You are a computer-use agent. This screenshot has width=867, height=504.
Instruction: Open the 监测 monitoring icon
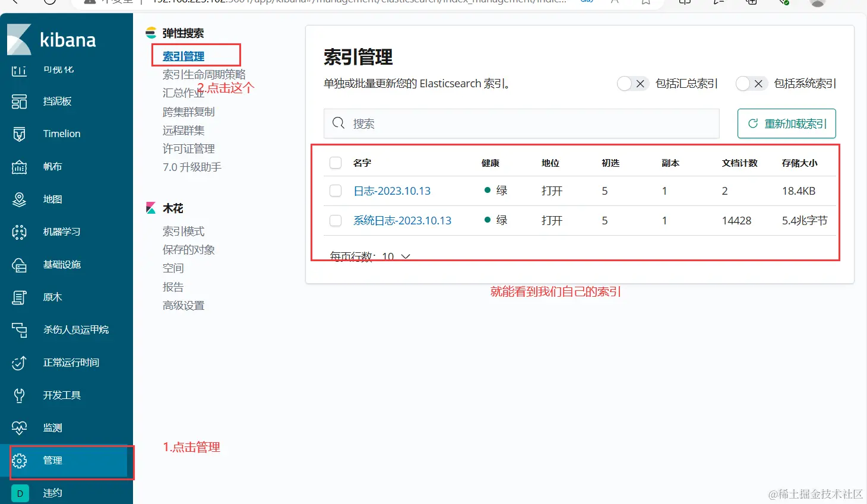(x=20, y=428)
